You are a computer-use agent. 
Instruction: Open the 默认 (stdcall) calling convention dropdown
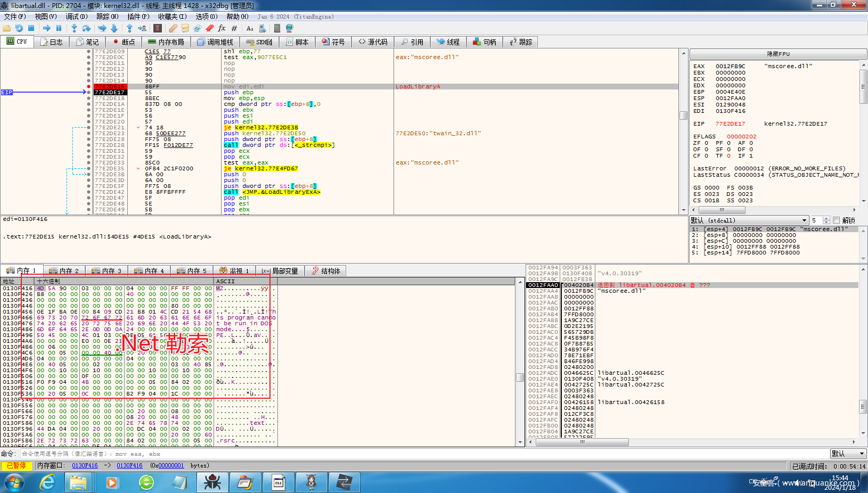tap(804, 220)
